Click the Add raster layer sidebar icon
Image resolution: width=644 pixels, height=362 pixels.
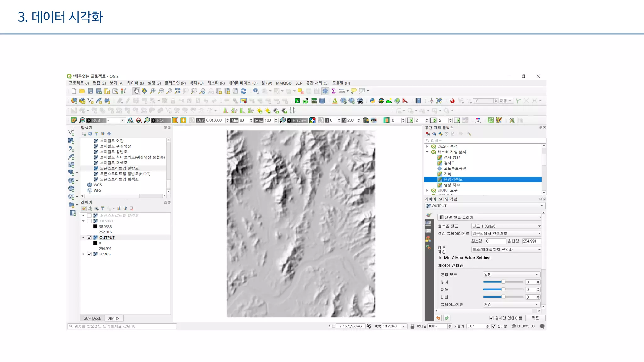pyautogui.click(x=71, y=140)
